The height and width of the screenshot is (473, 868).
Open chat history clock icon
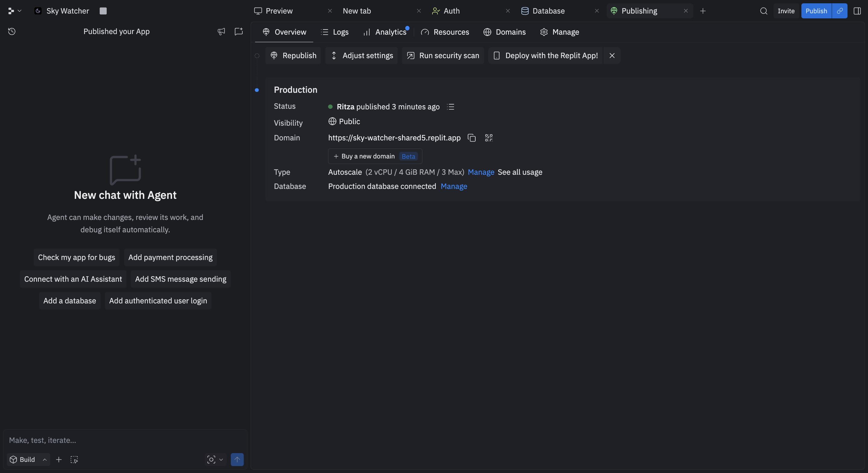tap(12, 31)
